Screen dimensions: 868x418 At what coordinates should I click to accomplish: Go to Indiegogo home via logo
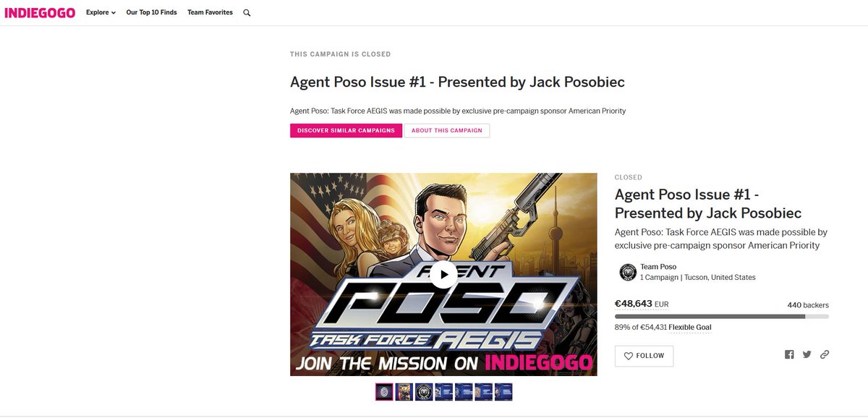point(40,12)
